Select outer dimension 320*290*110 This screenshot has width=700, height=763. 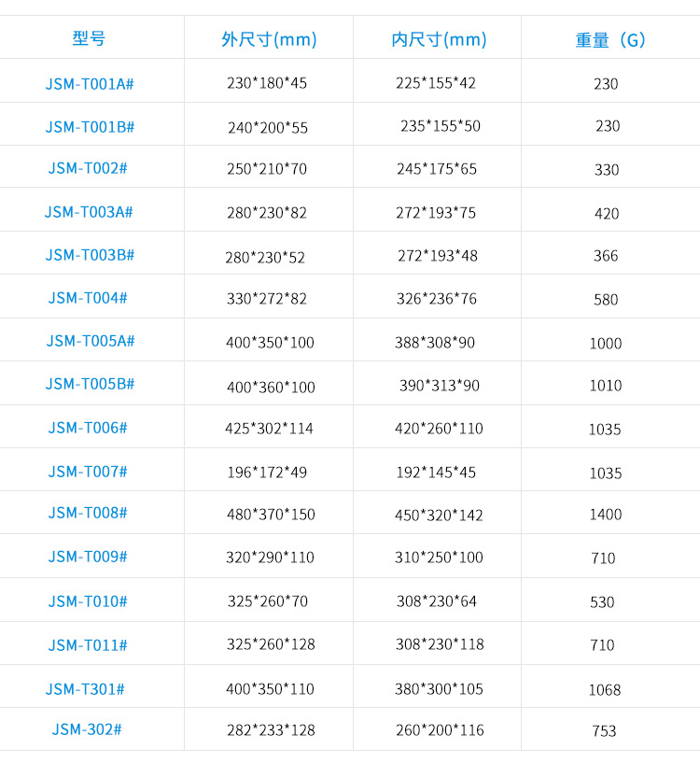[x=270, y=558]
